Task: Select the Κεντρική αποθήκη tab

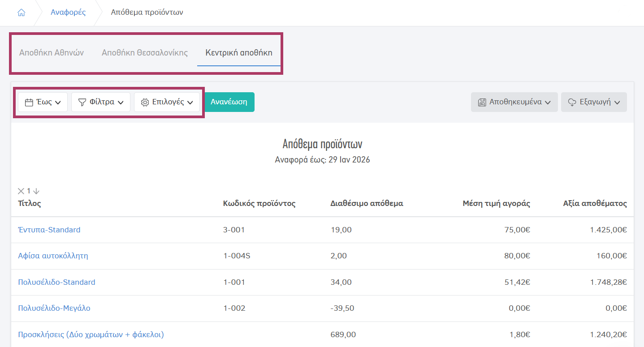Action: pyautogui.click(x=239, y=52)
